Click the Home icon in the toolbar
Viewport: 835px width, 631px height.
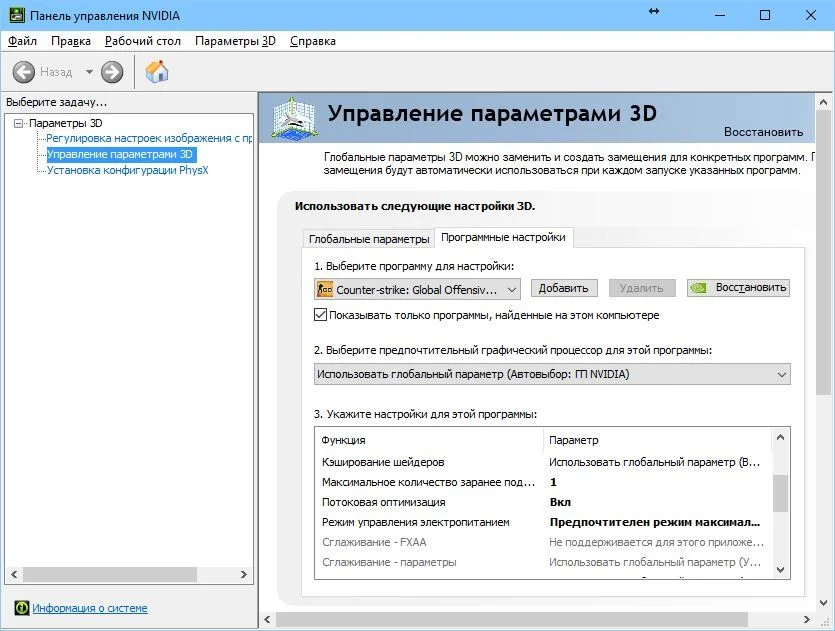(156, 71)
